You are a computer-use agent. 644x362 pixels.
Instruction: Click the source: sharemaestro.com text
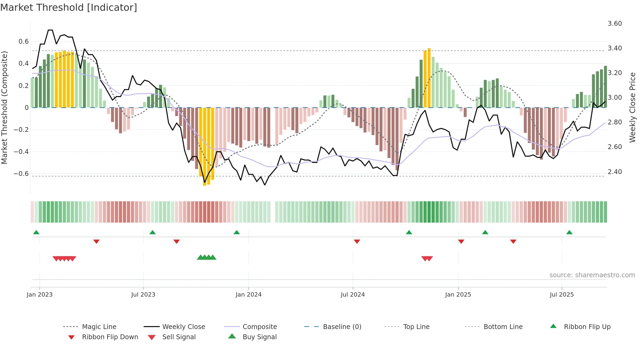point(592,275)
